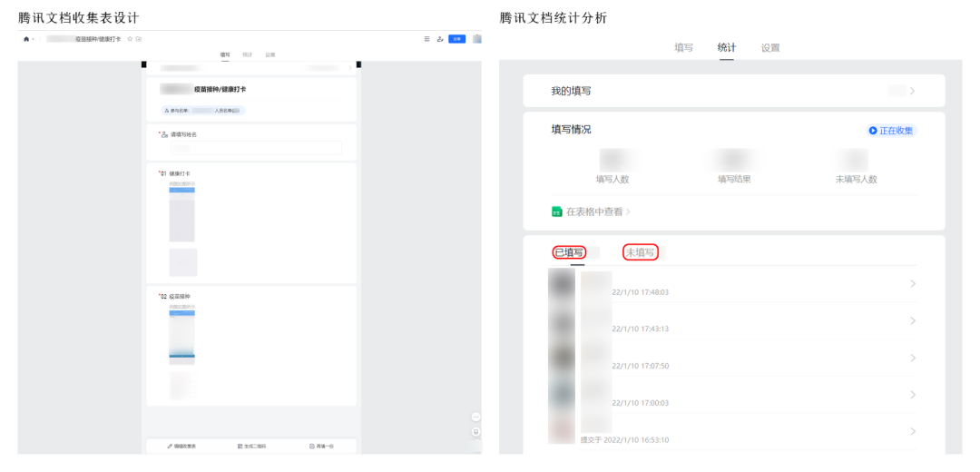Open the 疫苗接种 example screenshot thumbnail
The width and height of the screenshot is (980, 472).
[181, 337]
